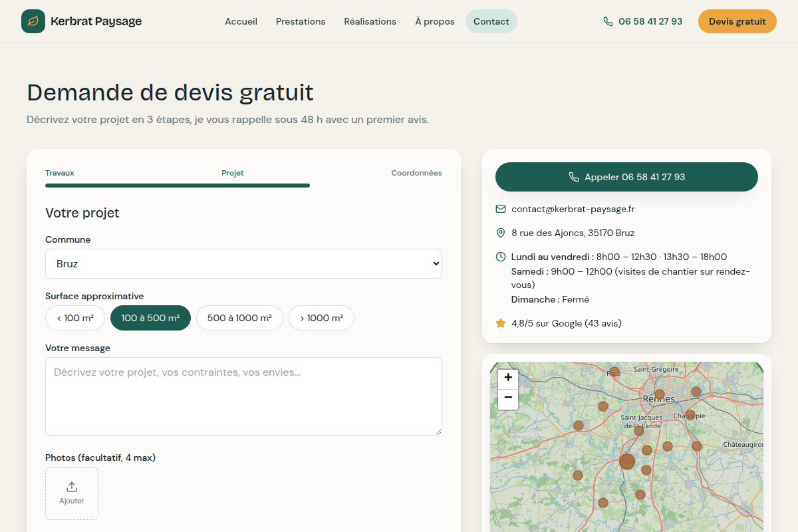Zoom in the map with the plus button
The width and height of the screenshot is (798, 532).
tap(508, 378)
